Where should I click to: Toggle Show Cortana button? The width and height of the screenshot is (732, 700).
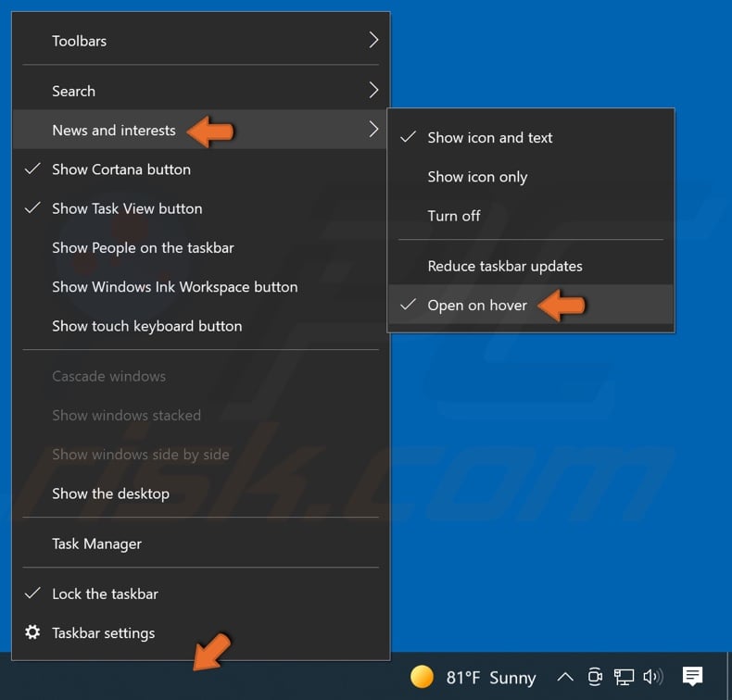pos(201,169)
